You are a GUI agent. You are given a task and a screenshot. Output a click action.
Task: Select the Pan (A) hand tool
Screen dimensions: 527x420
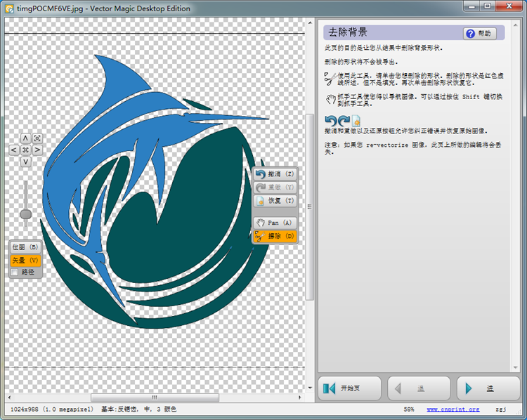pyautogui.click(x=275, y=223)
